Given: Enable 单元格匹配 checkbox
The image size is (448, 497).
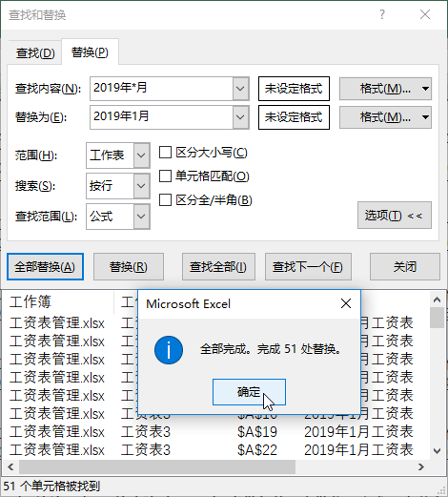Looking at the screenshot, I should [x=165, y=176].
